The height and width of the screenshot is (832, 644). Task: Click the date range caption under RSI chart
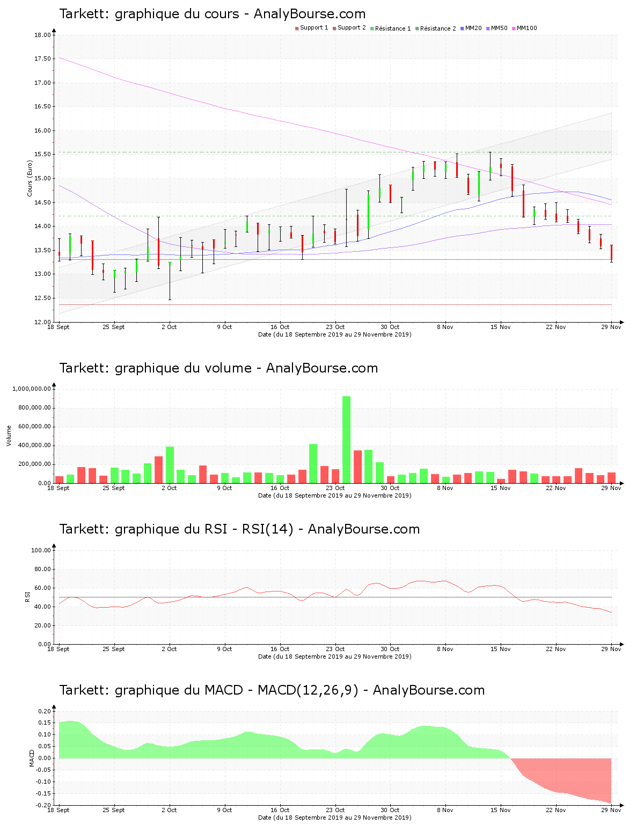(335, 656)
